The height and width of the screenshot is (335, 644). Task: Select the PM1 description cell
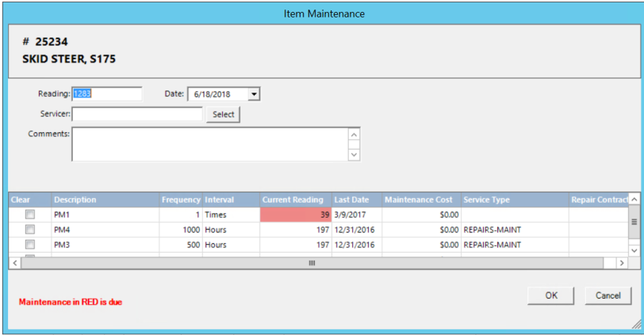[x=105, y=215]
